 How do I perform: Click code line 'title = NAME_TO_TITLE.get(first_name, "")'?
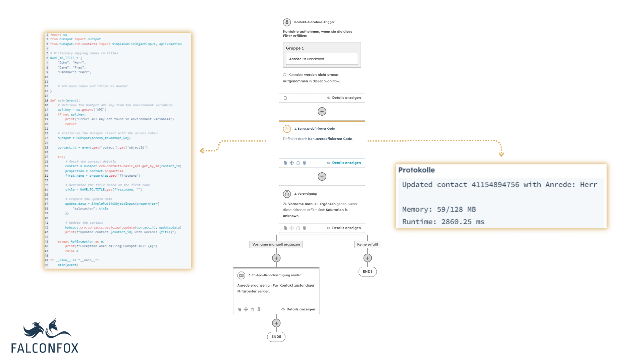click(x=104, y=190)
